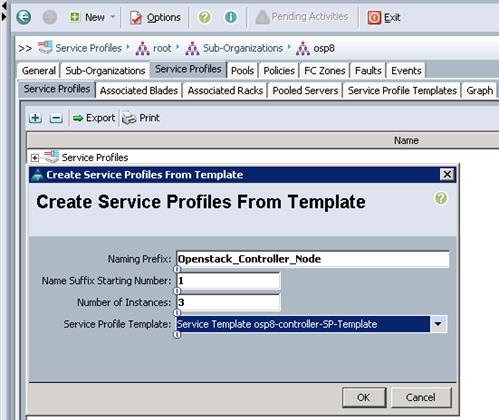Switch to the Policies tab
Image resolution: width=499 pixels, height=420 pixels.
point(279,71)
